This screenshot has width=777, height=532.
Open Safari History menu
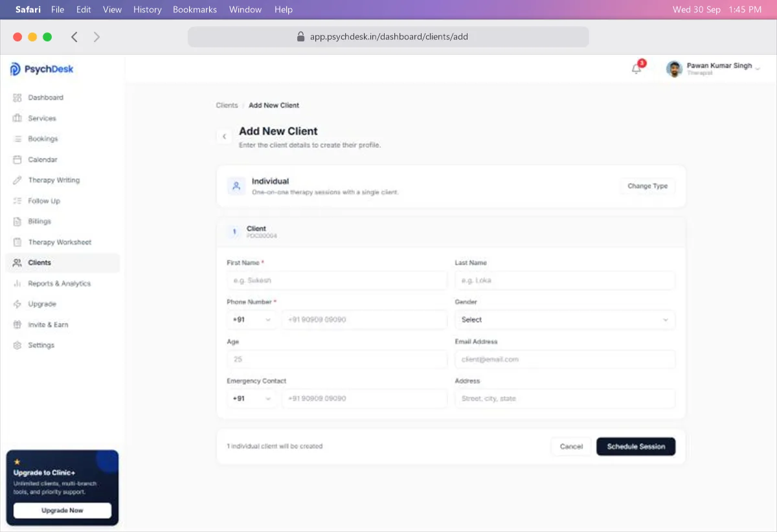pyautogui.click(x=148, y=10)
